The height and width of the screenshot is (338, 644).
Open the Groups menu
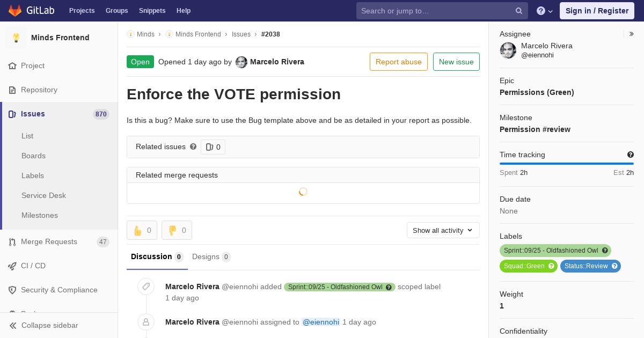(x=116, y=11)
